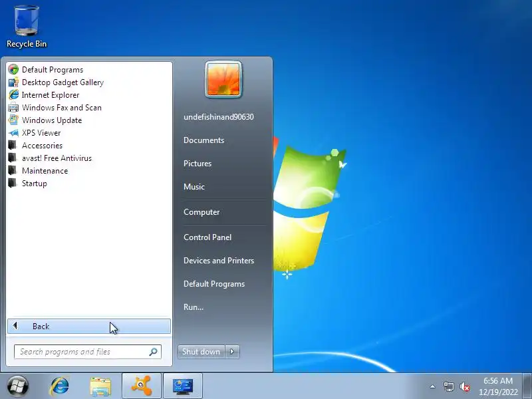Open Control Panel from the Start menu

[207, 237]
